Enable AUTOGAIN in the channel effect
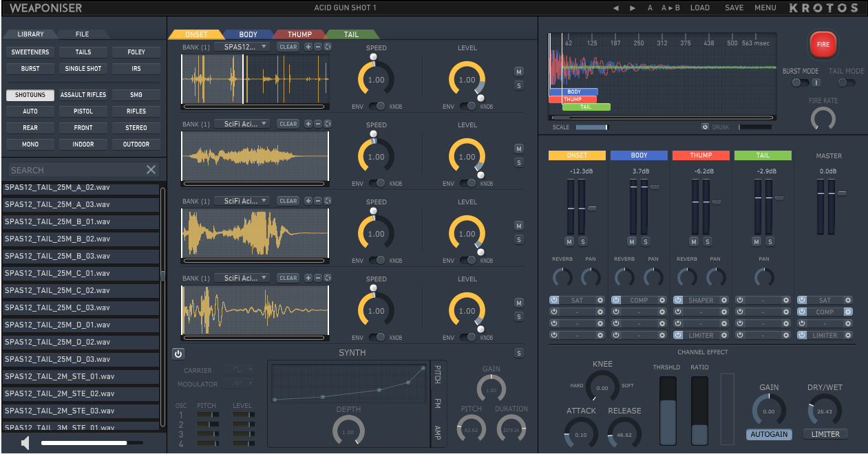The image size is (868, 454). pos(769,434)
